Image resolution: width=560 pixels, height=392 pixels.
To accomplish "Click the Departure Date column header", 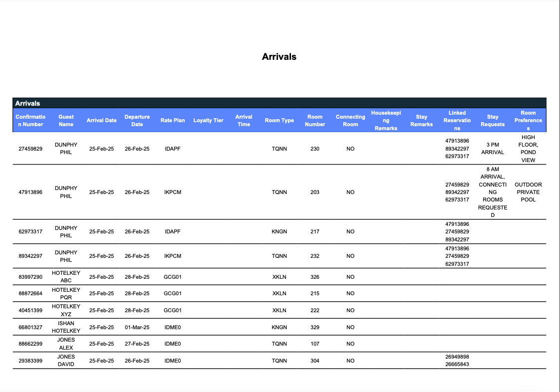I will [x=137, y=120].
